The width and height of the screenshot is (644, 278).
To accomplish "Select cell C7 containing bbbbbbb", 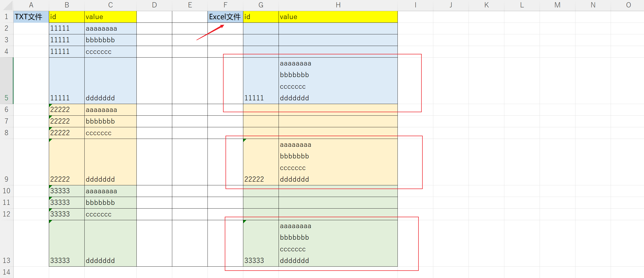I will 111,121.
